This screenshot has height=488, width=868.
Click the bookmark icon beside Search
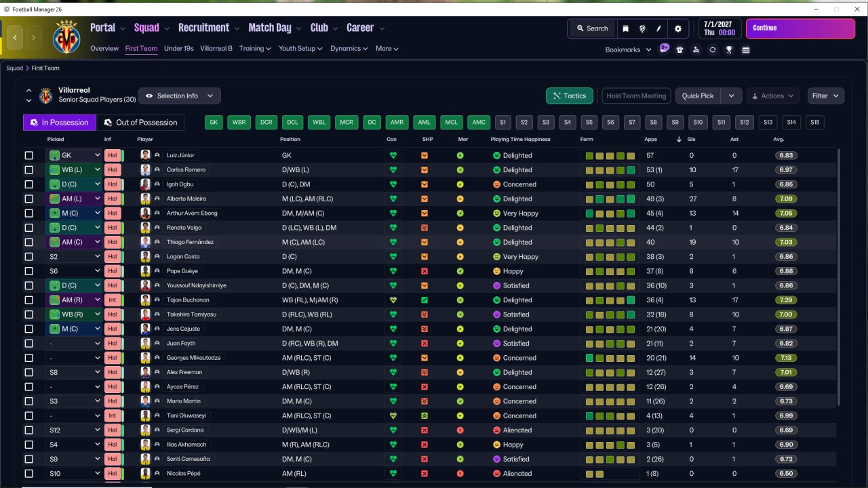click(x=625, y=28)
